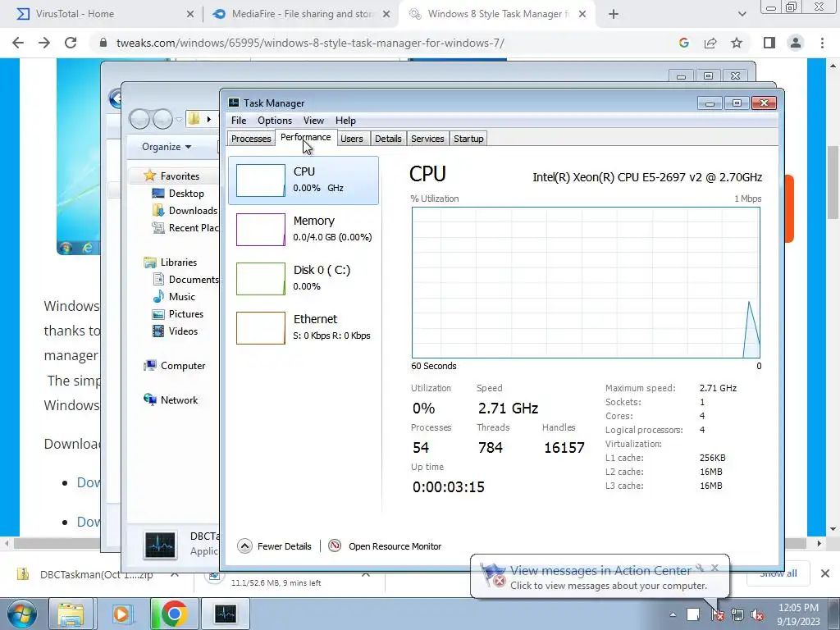Select the CPU performance thumbnail graph
This screenshot has width=840, height=630.
[x=261, y=180]
